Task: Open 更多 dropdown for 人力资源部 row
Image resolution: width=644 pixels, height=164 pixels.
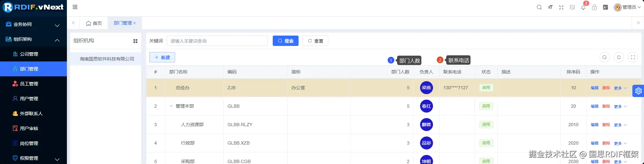Action: pyautogui.click(x=620, y=125)
